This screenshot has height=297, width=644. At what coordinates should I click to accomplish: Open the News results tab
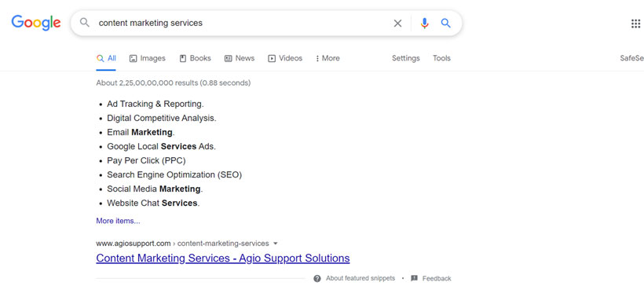coord(240,58)
